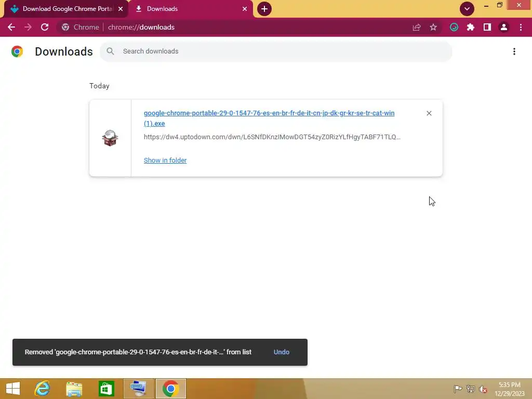Screen dimensions: 532x399
Task: Bookmark this page with the star icon
Action: pyautogui.click(x=433, y=27)
